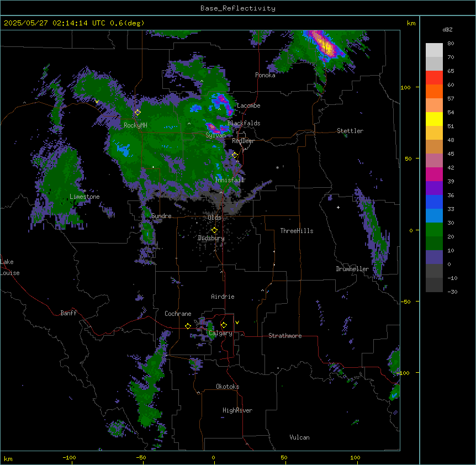
Task: Click the Limestone label
Action: pyautogui.click(x=84, y=197)
